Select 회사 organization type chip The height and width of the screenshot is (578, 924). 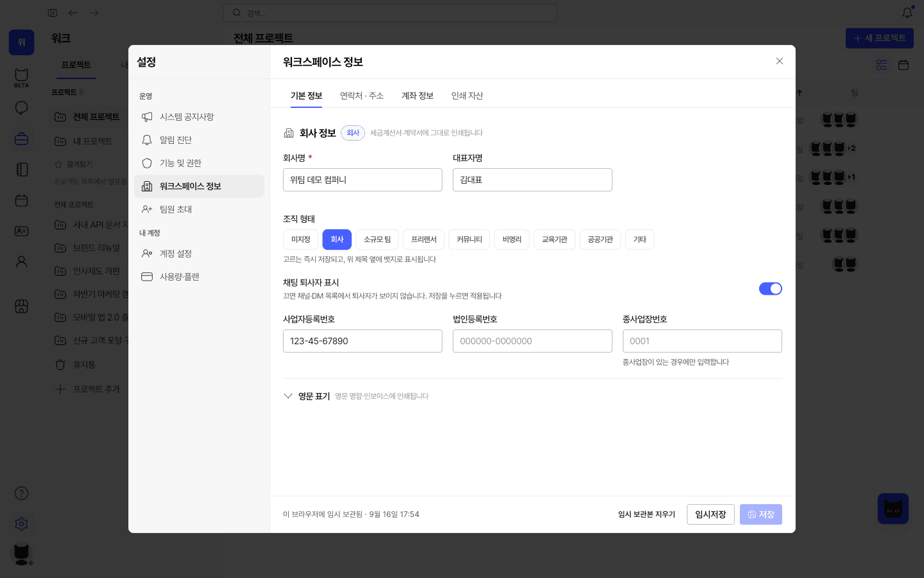point(337,240)
